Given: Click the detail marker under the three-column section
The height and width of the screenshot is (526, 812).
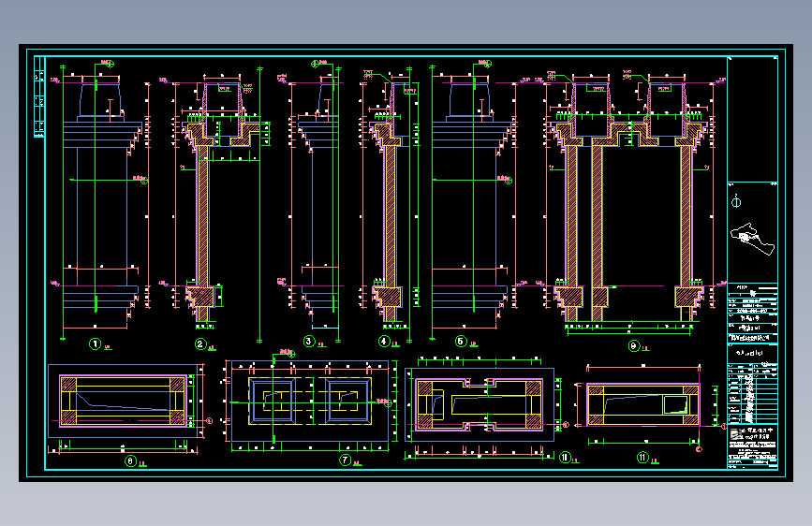Looking at the screenshot, I should click(x=633, y=346).
